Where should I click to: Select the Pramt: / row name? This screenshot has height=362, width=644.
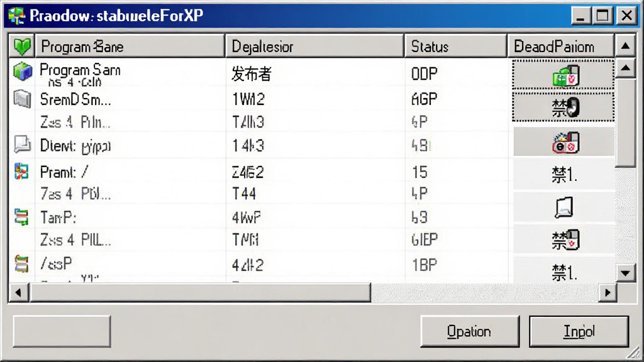tap(64, 172)
